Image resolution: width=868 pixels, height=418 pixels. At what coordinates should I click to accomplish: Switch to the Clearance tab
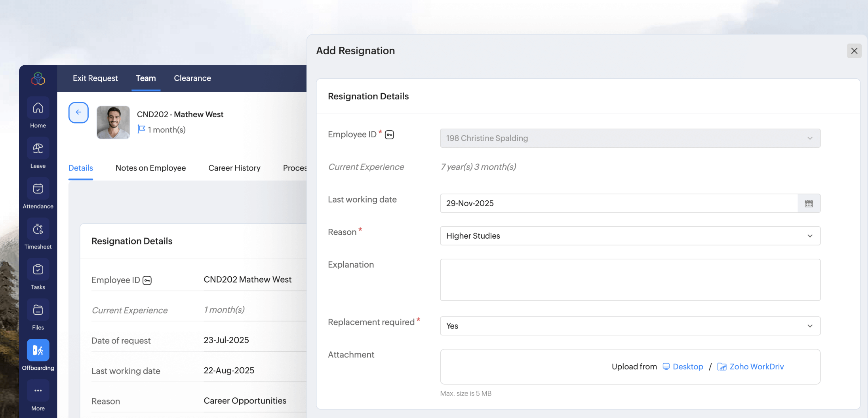pyautogui.click(x=192, y=78)
